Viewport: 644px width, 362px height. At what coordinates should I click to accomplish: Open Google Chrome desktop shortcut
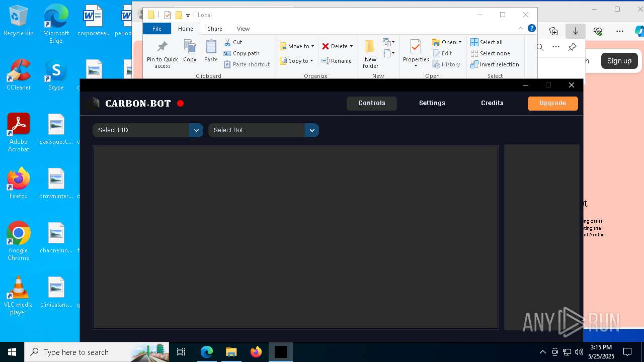[19, 241]
